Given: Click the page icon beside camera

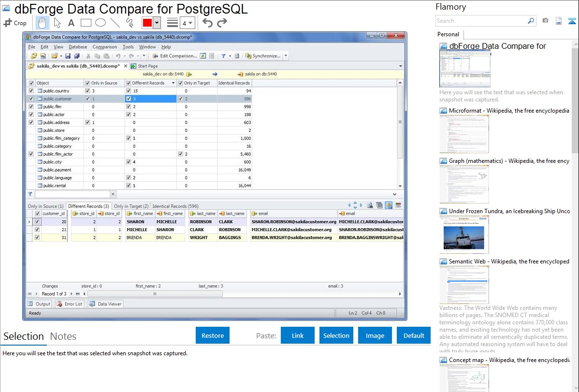Looking at the screenshot, I should click(559, 21).
